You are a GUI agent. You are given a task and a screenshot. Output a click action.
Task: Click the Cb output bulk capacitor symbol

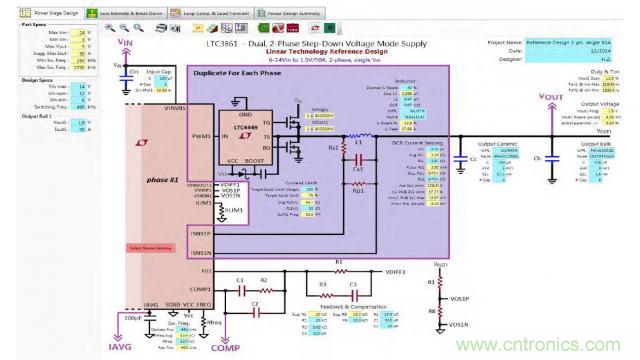[552, 160]
